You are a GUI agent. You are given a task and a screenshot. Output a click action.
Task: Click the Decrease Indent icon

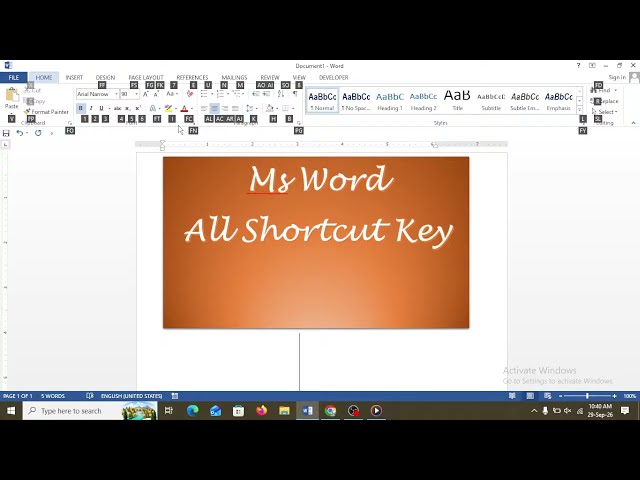256,94
